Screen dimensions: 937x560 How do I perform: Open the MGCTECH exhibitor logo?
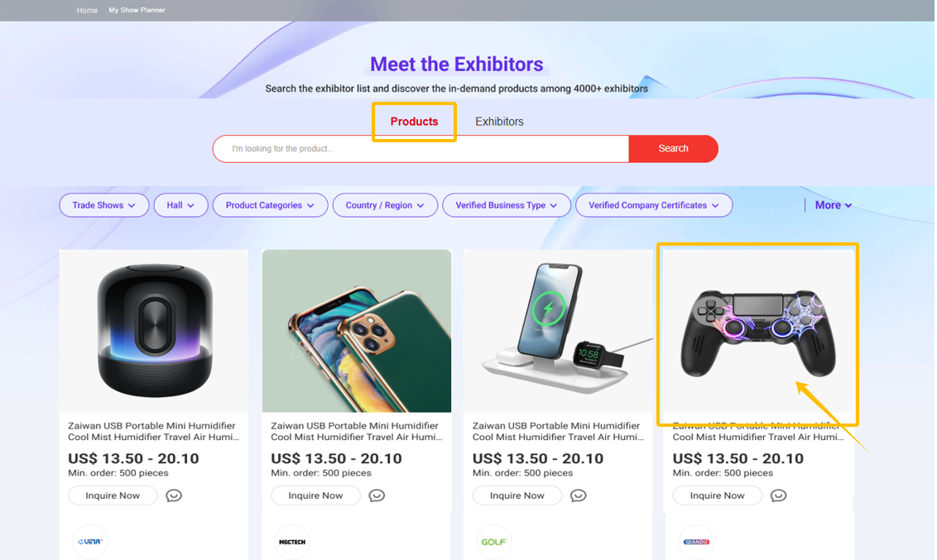coord(291,542)
